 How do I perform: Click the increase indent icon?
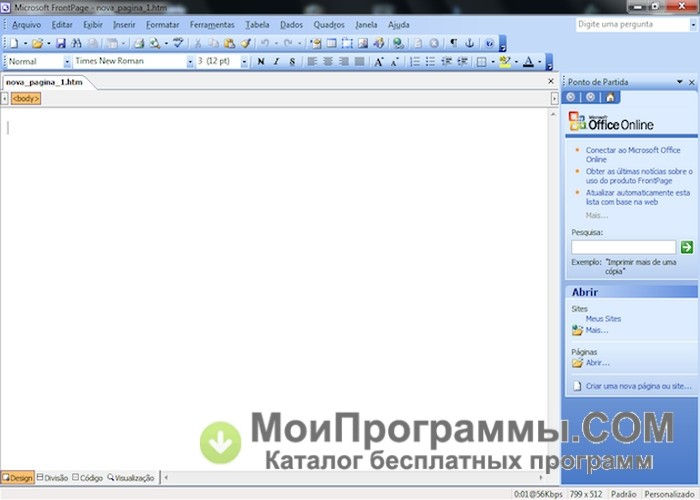pos(462,62)
